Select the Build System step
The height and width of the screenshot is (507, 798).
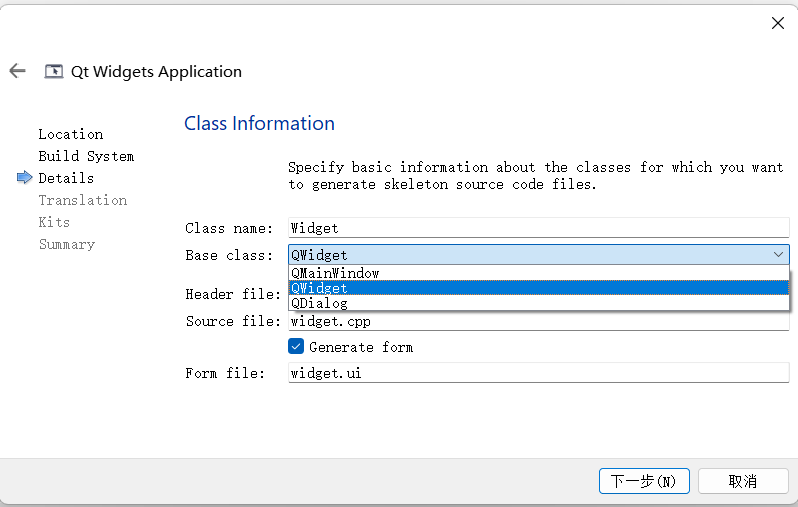click(86, 156)
